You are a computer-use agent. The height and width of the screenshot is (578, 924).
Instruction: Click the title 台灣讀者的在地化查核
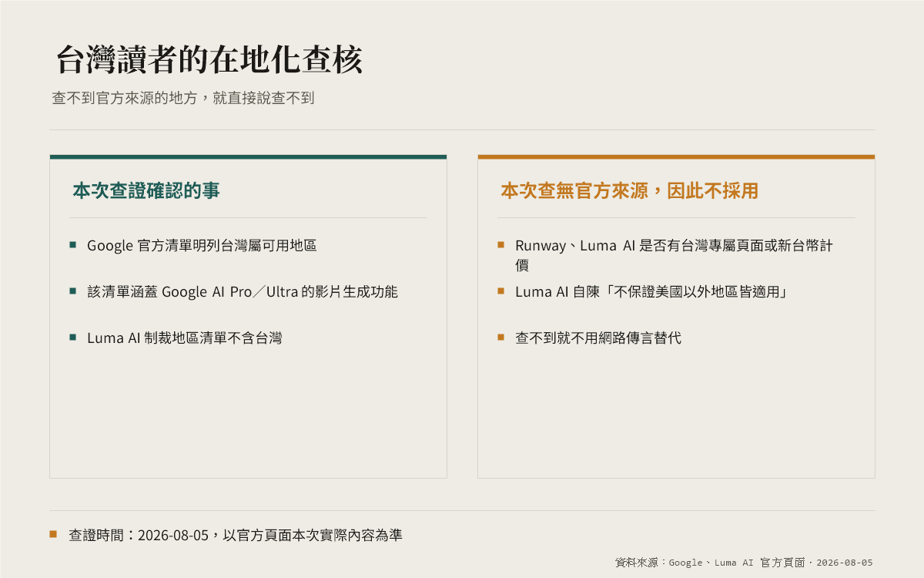(209, 60)
